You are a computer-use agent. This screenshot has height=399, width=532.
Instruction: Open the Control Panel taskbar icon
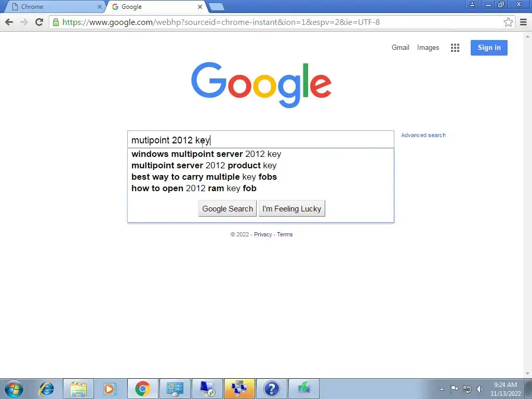[x=175, y=389]
